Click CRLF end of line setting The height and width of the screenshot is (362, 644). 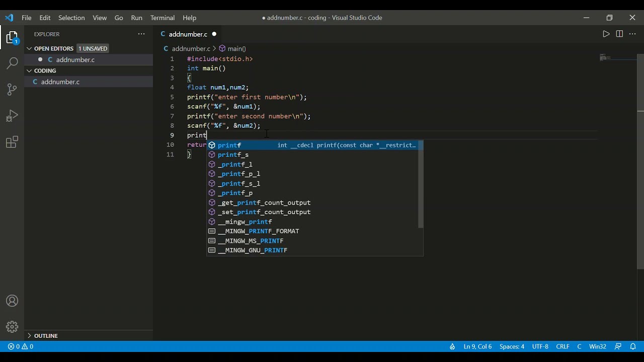(562, 346)
